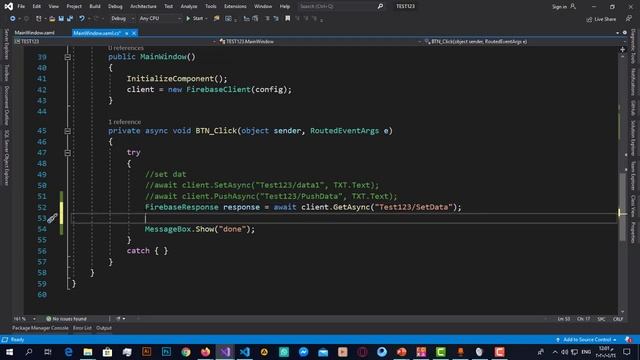640x360 pixels.
Task: Click the split editor plus icon above scrollbar
Action: click(x=622, y=49)
